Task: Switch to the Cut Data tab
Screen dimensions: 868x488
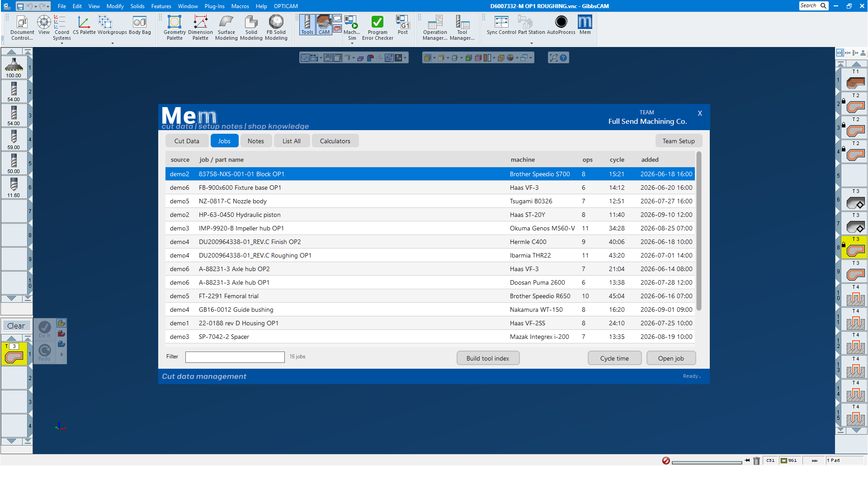Action: [x=187, y=141]
